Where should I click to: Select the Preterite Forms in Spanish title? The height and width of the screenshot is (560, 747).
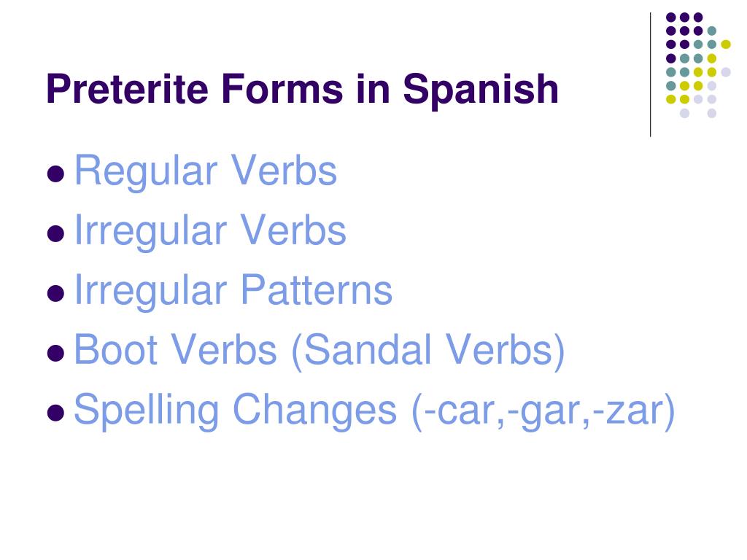(302, 90)
